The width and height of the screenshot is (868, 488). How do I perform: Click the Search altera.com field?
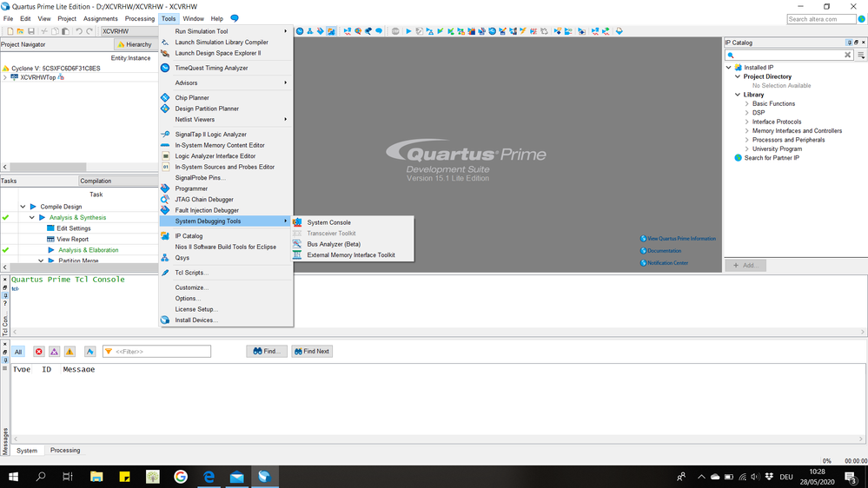821,19
